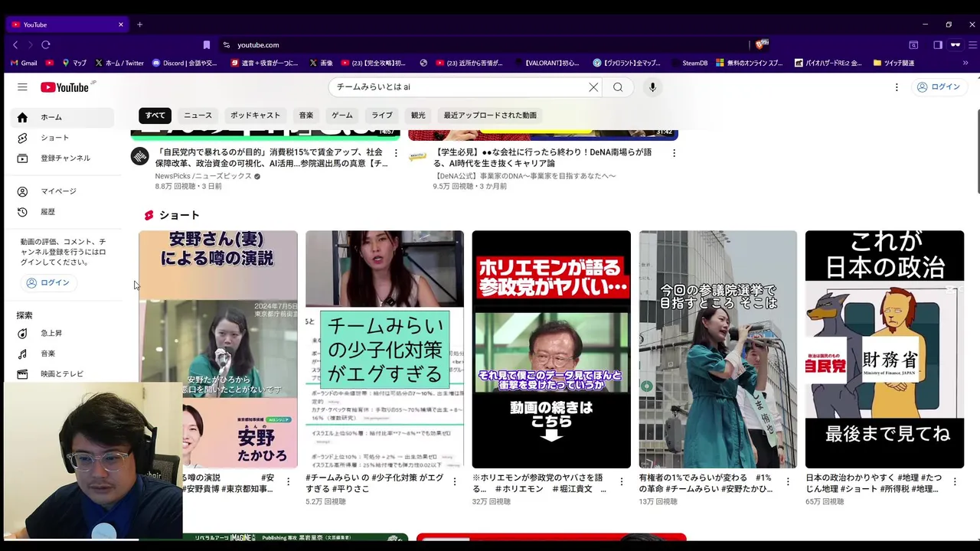Image resolution: width=980 pixels, height=551 pixels.
Task: Open the ホーム / Twitter bookmark
Action: click(x=119, y=63)
